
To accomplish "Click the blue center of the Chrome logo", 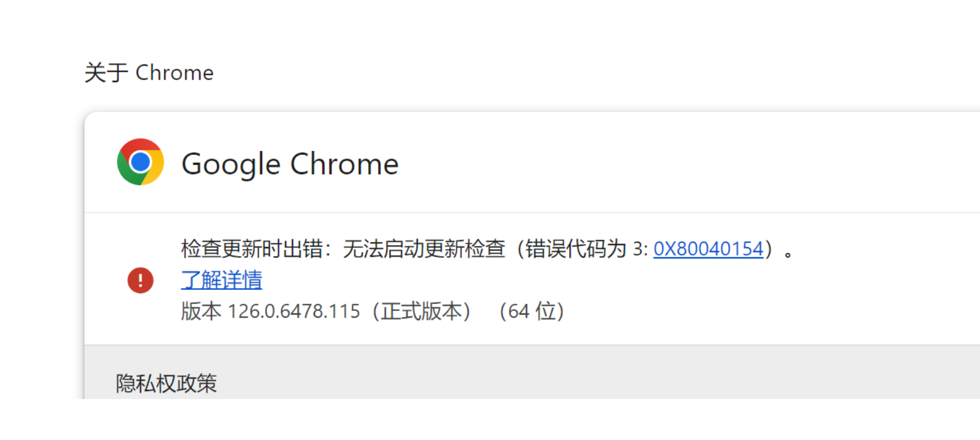I will click(x=140, y=162).
